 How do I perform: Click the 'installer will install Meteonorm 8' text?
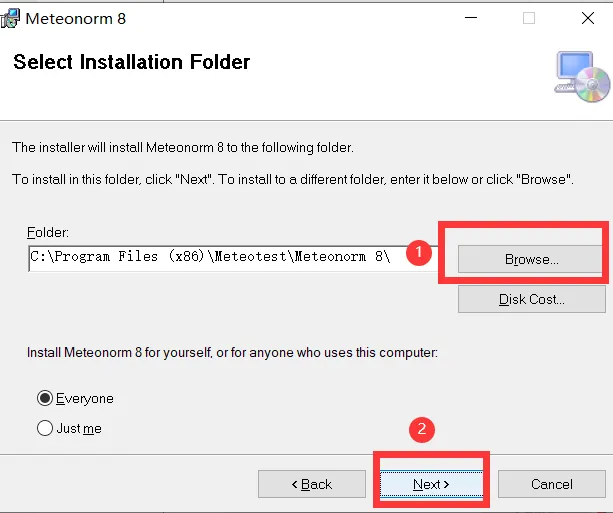(183, 147)
